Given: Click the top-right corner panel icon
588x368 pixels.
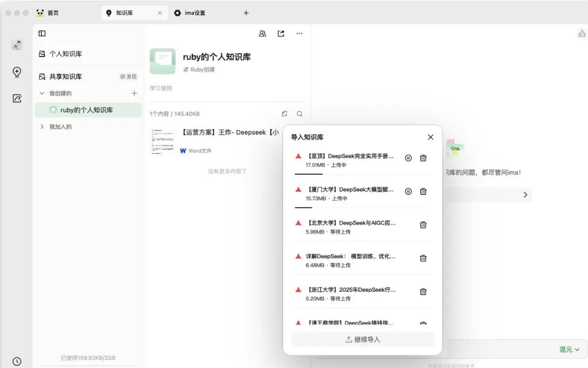Looking at the screenshot, I should pos(581,33).
